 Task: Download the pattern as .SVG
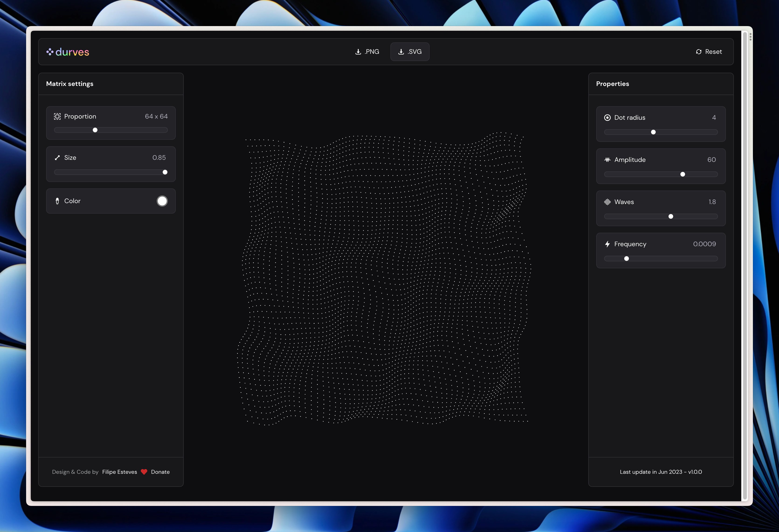pyautogui.click(x=410, y=52)
